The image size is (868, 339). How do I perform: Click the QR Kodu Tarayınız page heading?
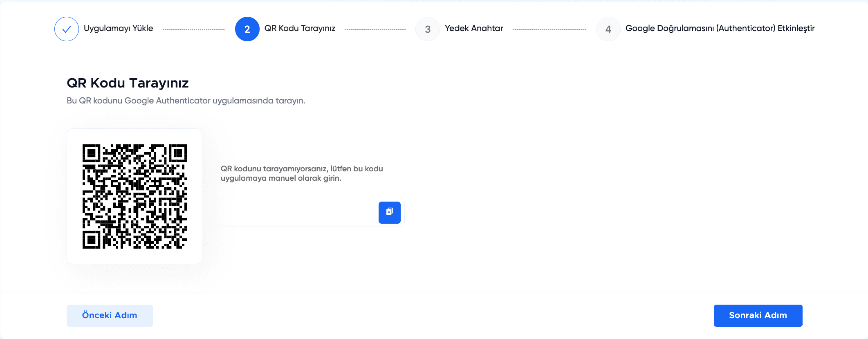(x=128, y=83)
